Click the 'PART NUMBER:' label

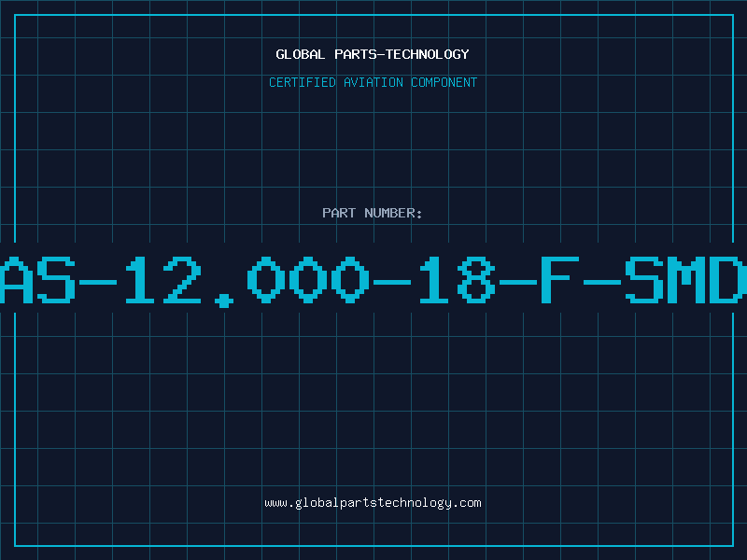373,213
